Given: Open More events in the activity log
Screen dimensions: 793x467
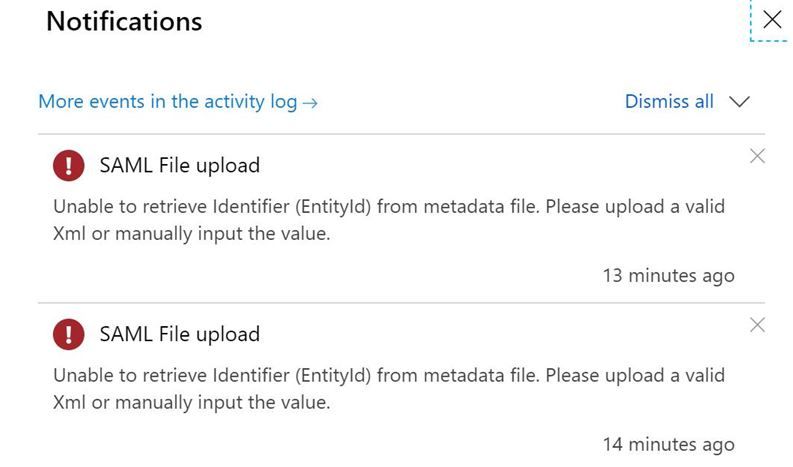Looking at the screenshot, I should [x=178, y=102].
